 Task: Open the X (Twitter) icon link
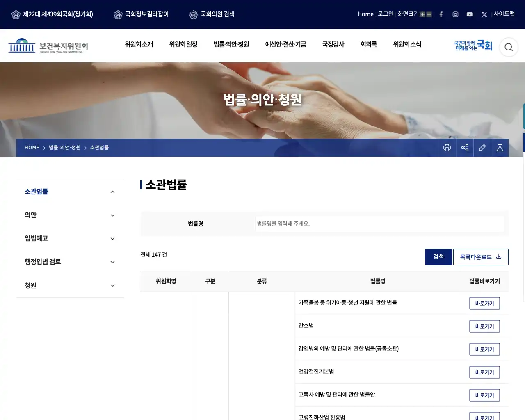(x=484, y=14)
